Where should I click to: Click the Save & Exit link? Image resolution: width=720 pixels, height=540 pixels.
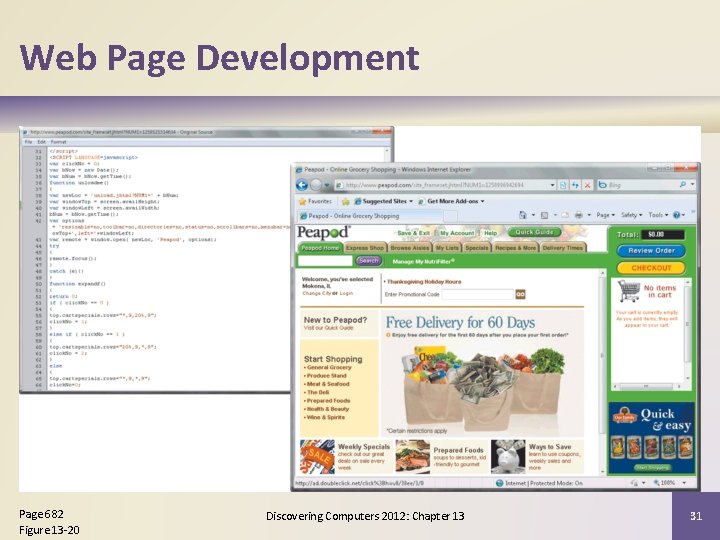pyautogui.click(x=413, y=233)
